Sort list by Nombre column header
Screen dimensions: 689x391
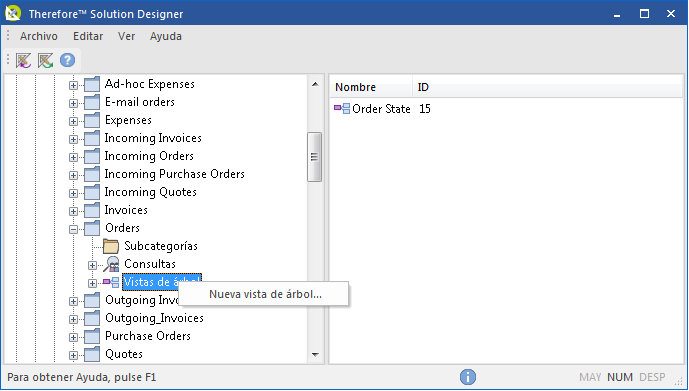point(370,87)
